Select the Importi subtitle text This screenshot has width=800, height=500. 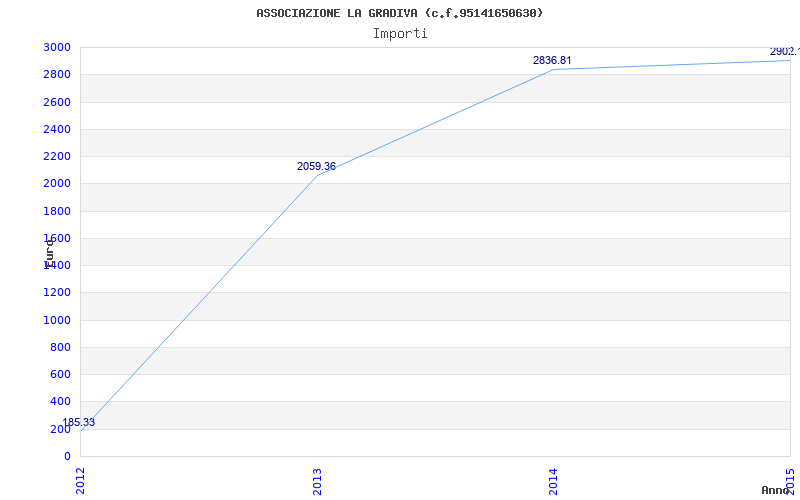tap(399, 34)
